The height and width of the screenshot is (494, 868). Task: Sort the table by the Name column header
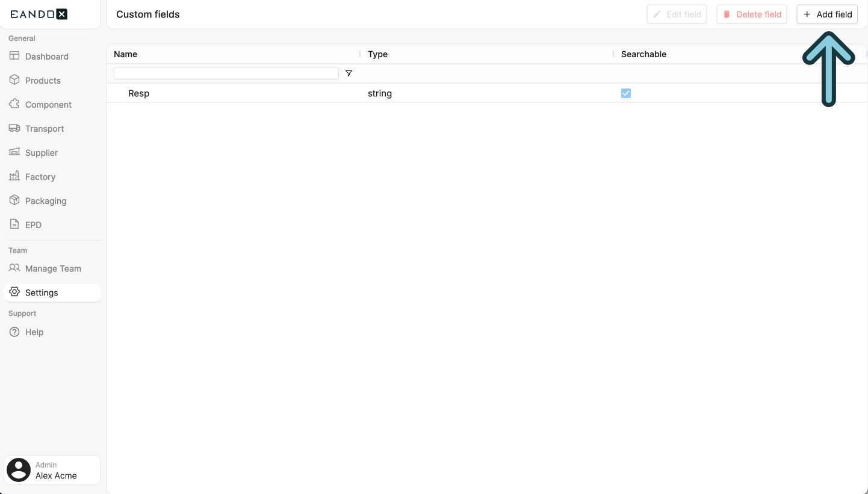[x=125, y=54]
